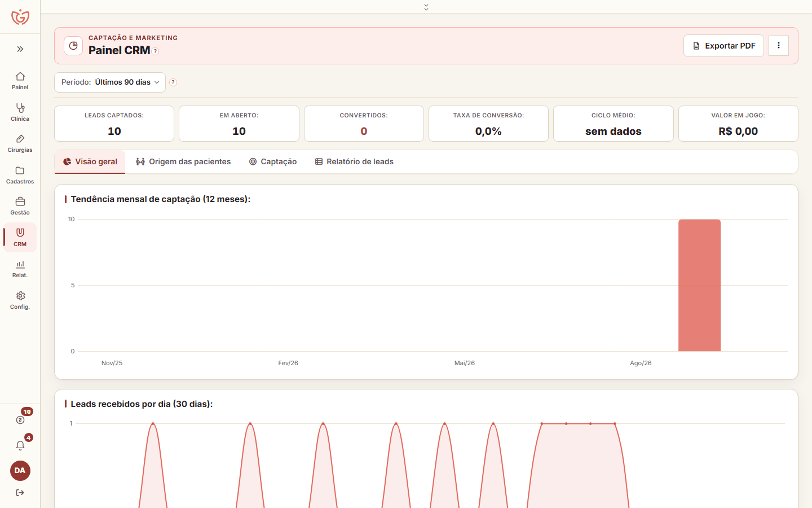Open the coin icon with badge 10
This screenshot has width=812, height=508.
click(20, 419)
